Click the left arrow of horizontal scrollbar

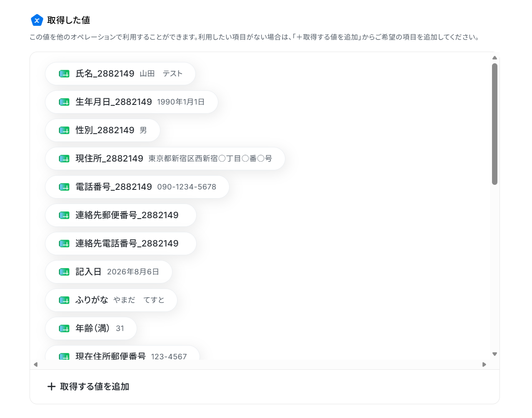pos(36,364)
